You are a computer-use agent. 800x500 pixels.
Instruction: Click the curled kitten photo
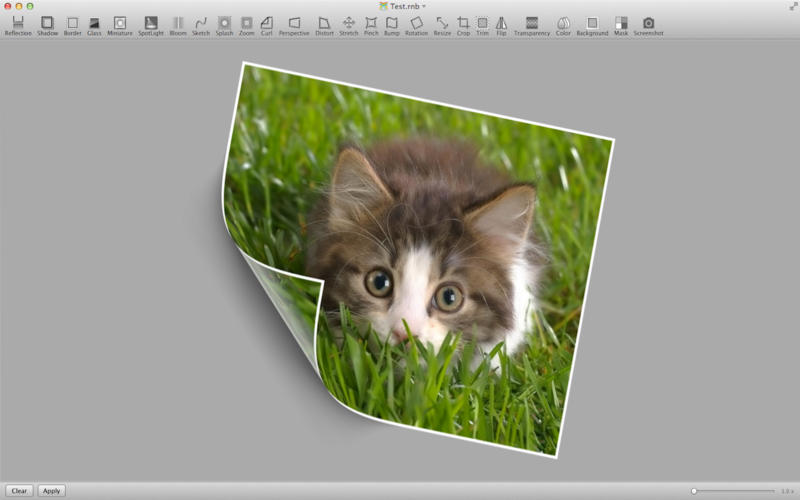click(418, 260)
